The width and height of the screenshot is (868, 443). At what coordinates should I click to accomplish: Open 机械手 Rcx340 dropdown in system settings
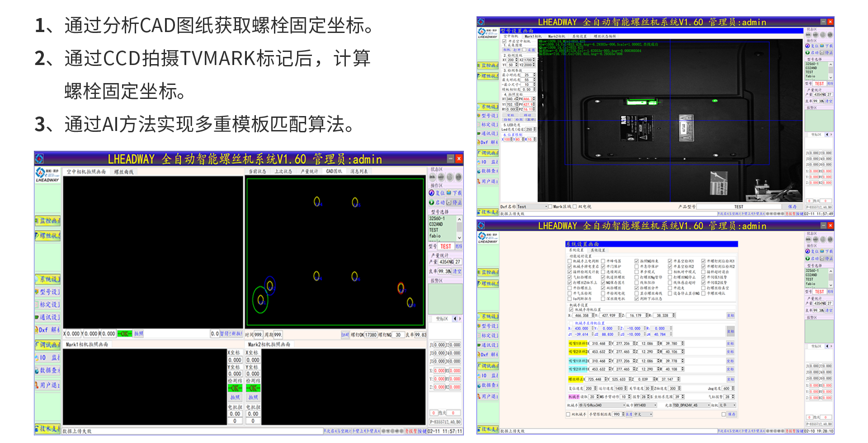tap(602, 405)
